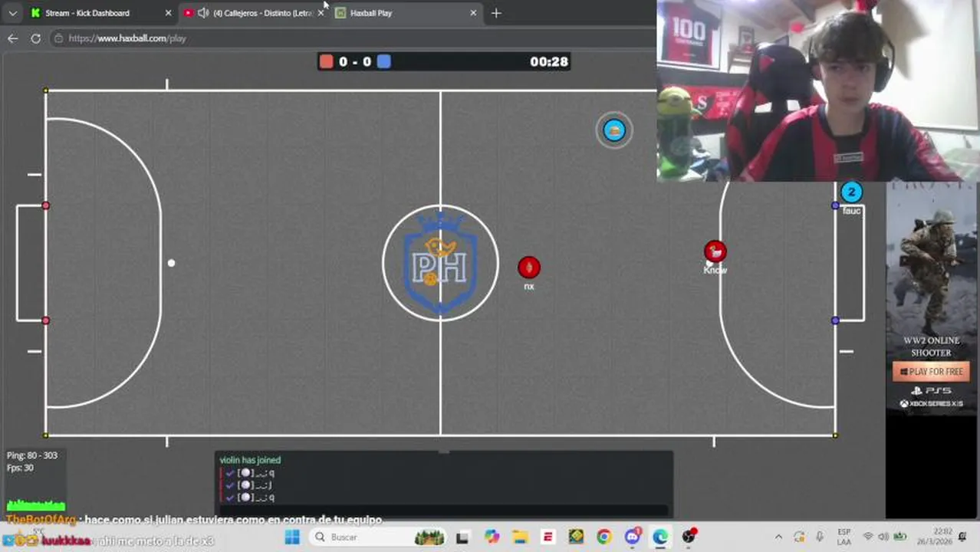This screenshot has height=552, width=980.
Task: Open the notifications bell icon
Action: pyautogui.click(x=962, y=537)
